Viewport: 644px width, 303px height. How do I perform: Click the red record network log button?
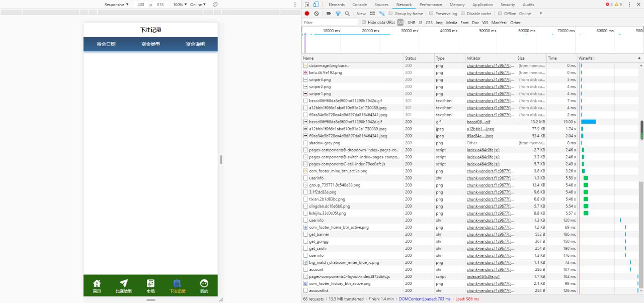click(x=307, y=14)
